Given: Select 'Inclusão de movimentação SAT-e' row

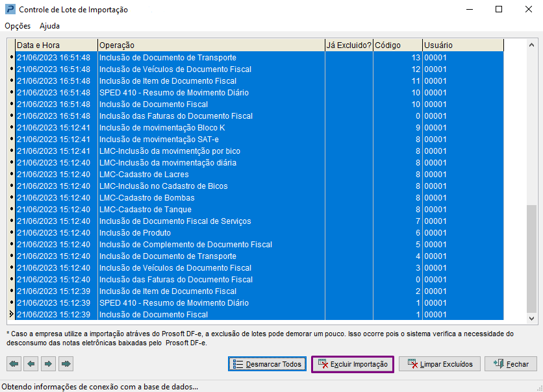Looking at the screenshot, I should [259, 140].
